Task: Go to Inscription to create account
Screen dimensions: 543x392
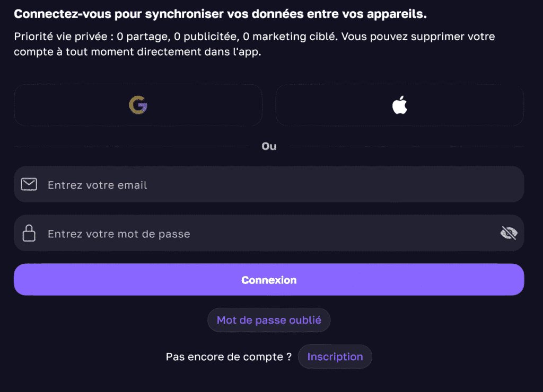Action: 335,357
